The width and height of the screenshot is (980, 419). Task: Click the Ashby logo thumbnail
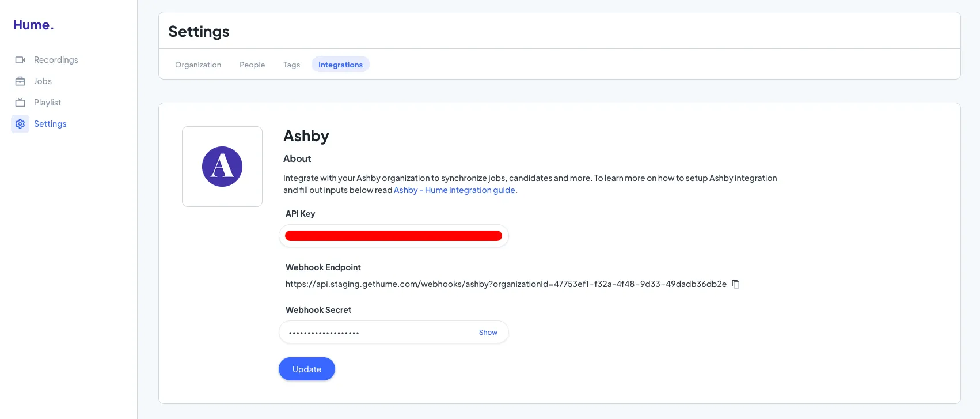(x=222, y=167)
